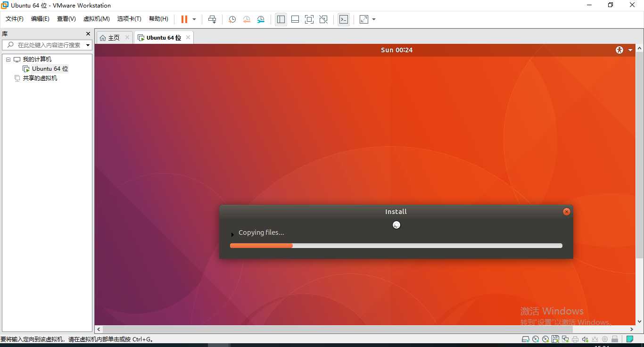Close the 库 library panel

pos(88,34)
